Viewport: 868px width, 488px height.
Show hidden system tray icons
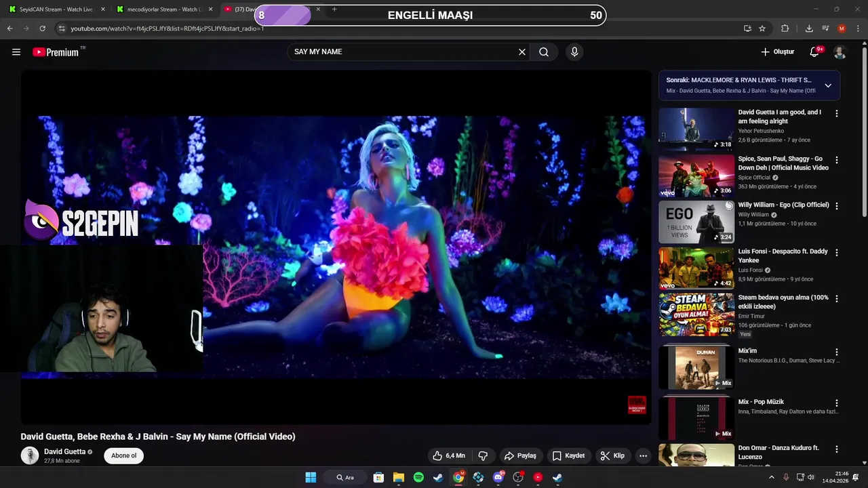(x=772, y=477)
